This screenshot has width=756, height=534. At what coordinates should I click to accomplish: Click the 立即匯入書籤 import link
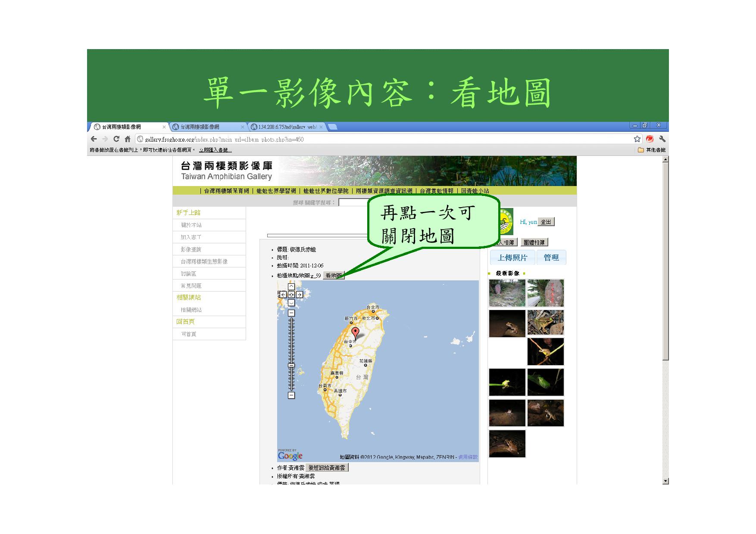tap(215, 150)
